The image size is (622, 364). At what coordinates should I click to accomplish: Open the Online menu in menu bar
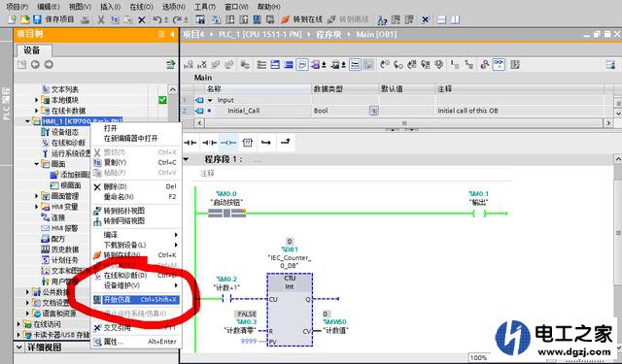141,7
